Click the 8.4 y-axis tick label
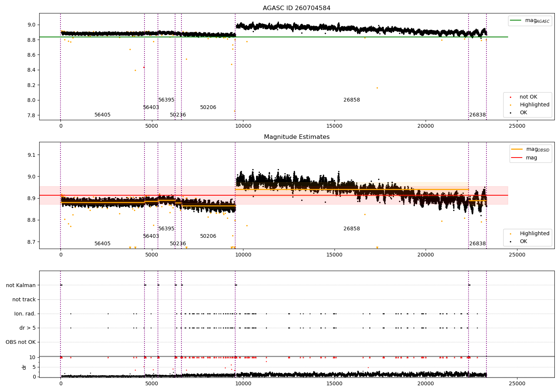 pyautogui.click(x=31, y=70)
